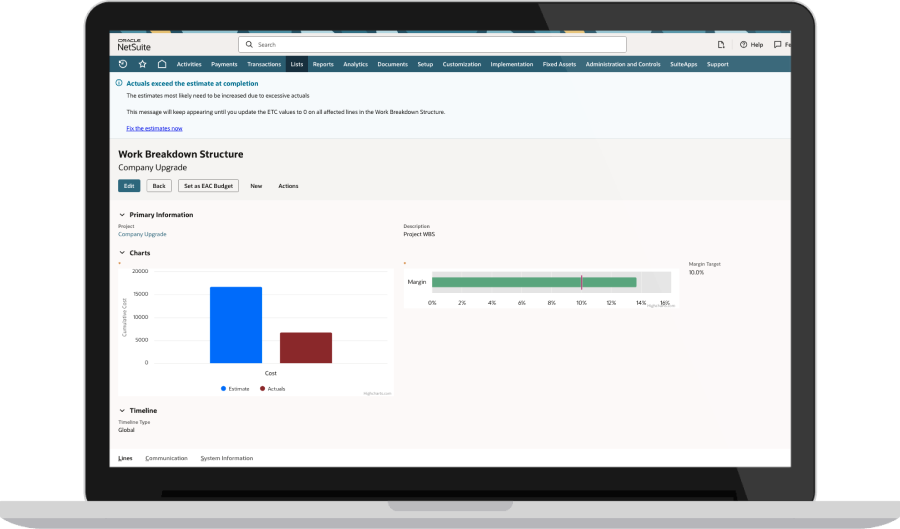The width and height of the screenshot is (900, 529).
Task: Toggle the Actuals series in chart legend
Action: (272, 388)
